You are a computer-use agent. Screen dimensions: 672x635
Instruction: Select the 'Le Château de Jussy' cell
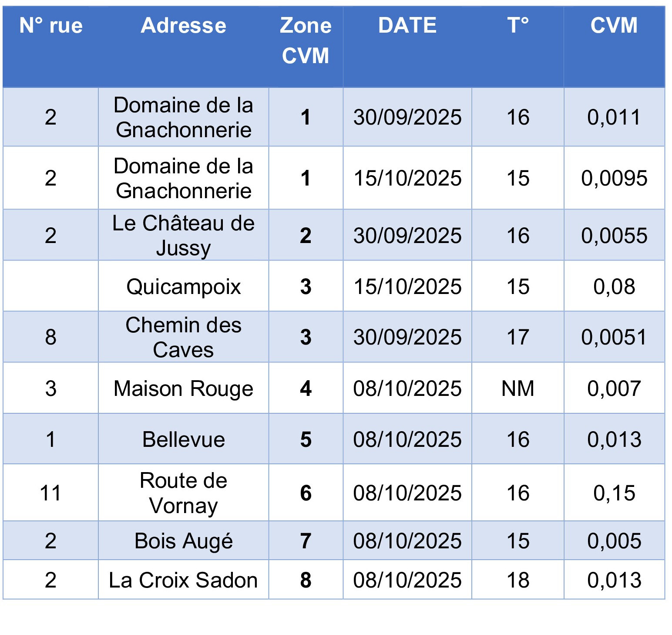pos(183,236)
